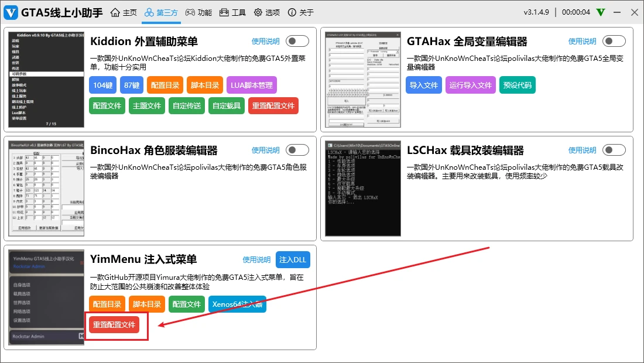Enable the Kiddion 外置辅助菜单 toggle switch
The height and width of the screenshot is (363, 644).
click(x=297, y=41)
